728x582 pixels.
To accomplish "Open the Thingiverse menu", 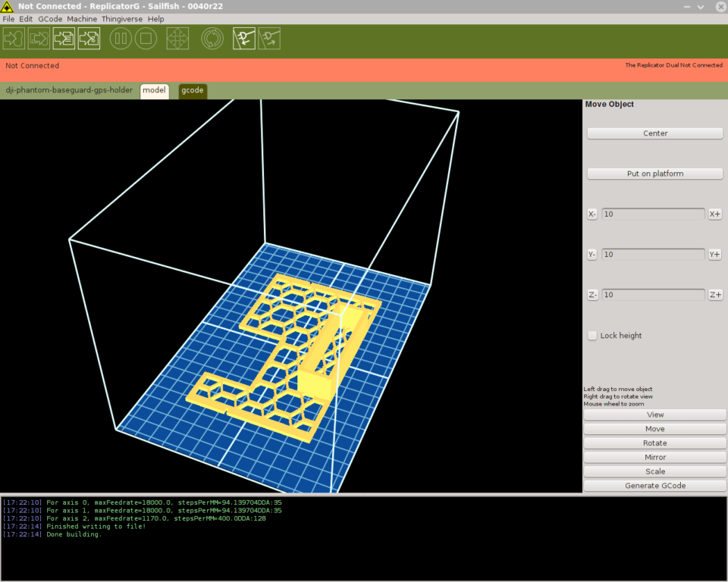I will pyautogui.click(x=122, y=19).
